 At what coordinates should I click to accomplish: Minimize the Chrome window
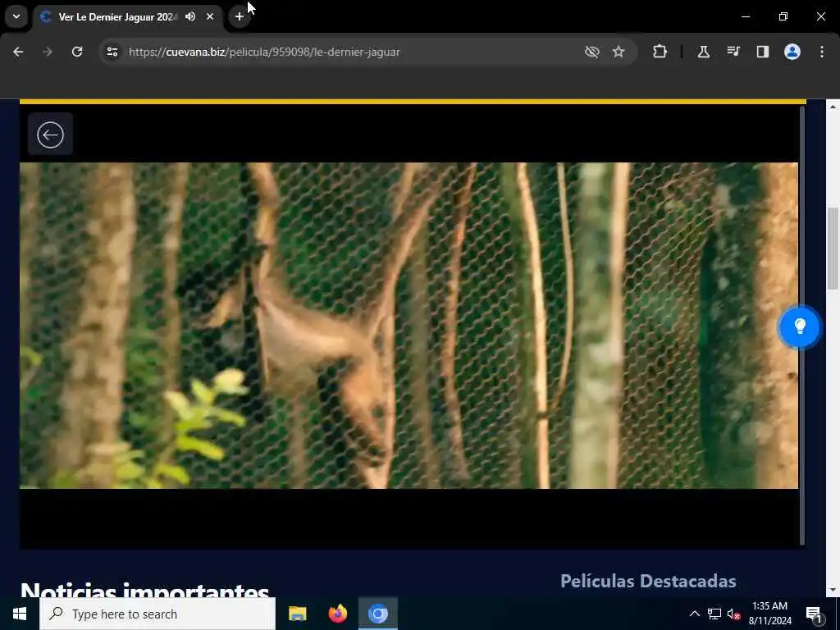tap(745, 16)
